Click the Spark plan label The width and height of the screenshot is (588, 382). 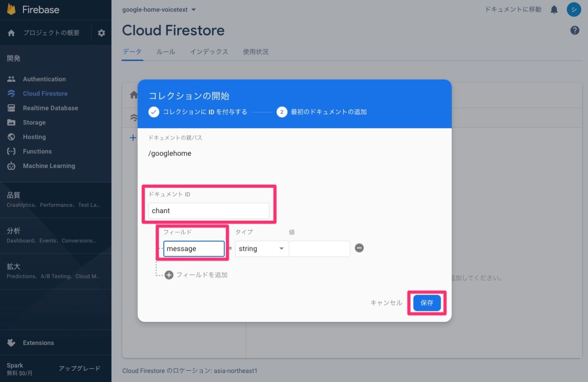(15, 365)
